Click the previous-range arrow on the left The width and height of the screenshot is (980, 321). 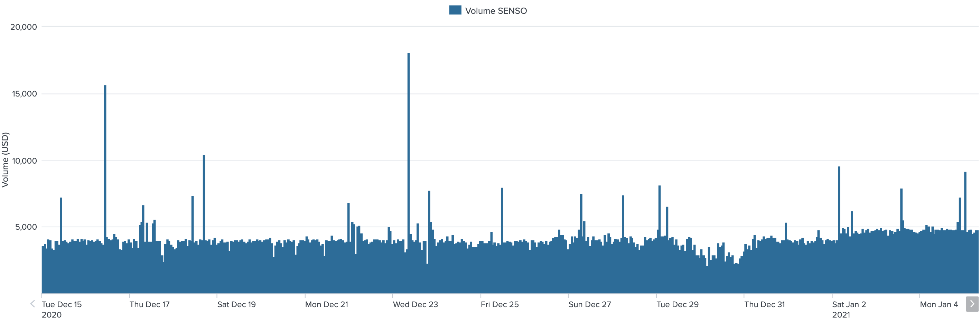pos(33,304)
